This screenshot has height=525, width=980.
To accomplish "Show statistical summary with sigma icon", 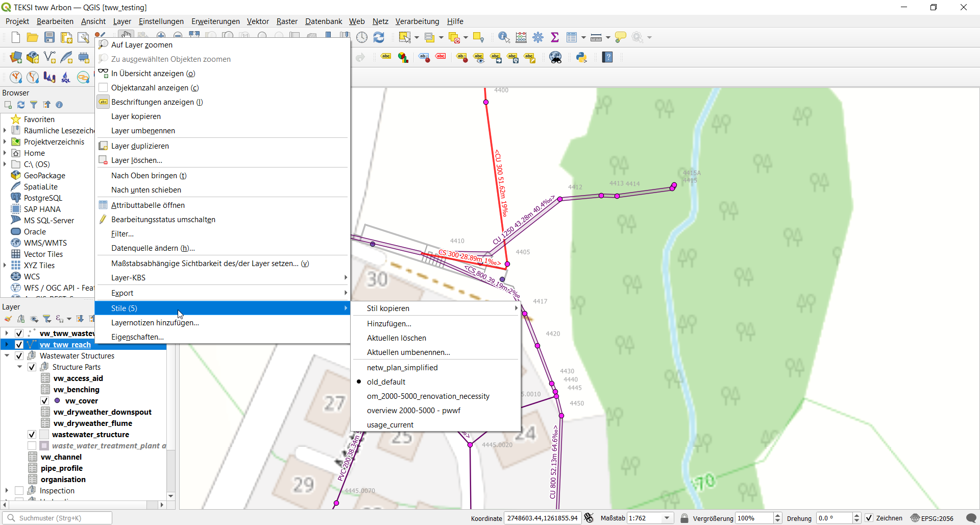I will click(x=555, y=37).
